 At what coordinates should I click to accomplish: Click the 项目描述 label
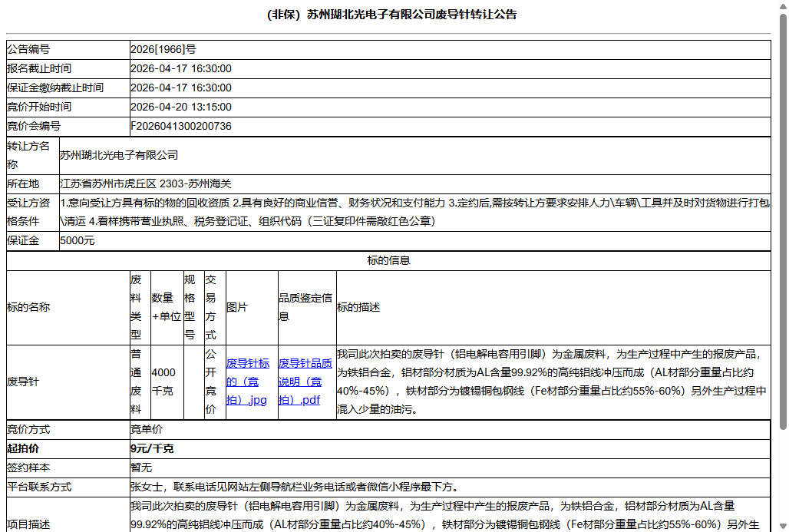[28, 524]
